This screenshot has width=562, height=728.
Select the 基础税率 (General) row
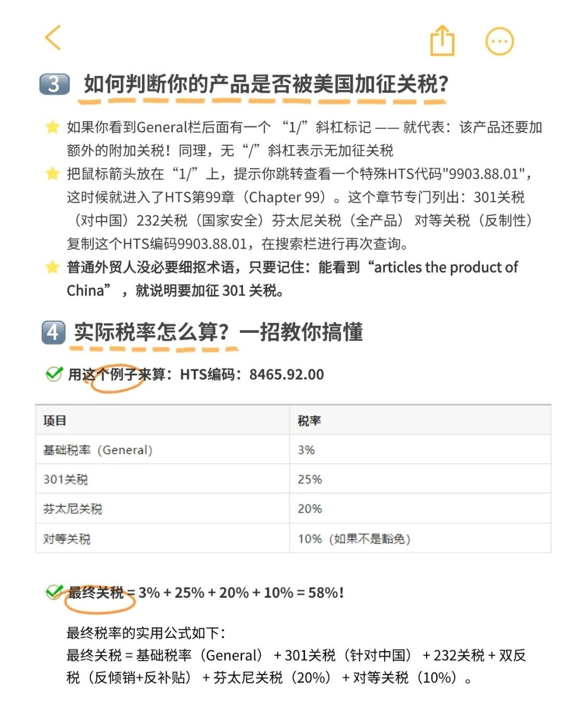[293, 450]
